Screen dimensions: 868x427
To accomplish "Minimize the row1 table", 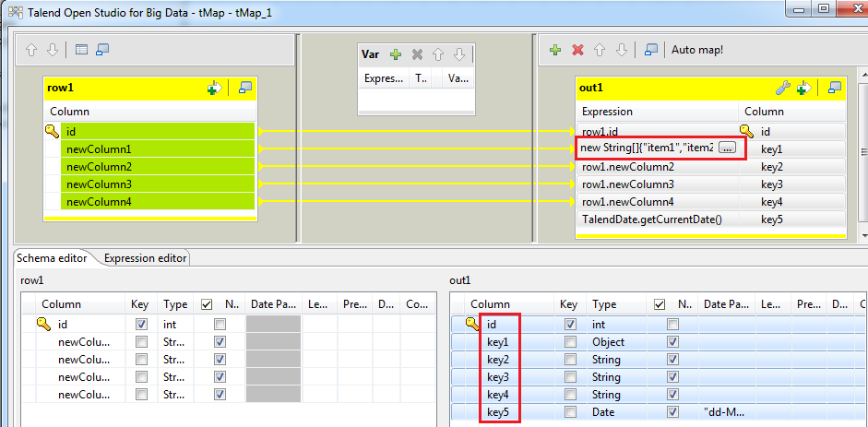I will 244,88.
